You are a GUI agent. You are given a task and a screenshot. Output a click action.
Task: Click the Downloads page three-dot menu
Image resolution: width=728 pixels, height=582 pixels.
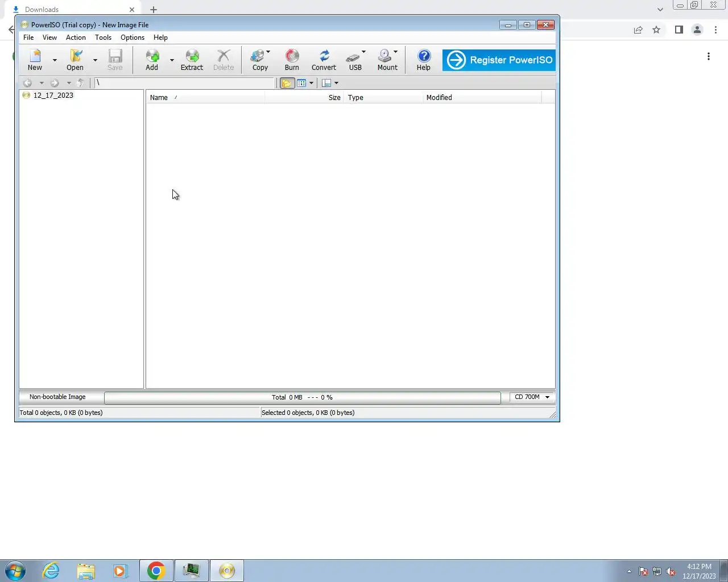click(x=709, y=56)
